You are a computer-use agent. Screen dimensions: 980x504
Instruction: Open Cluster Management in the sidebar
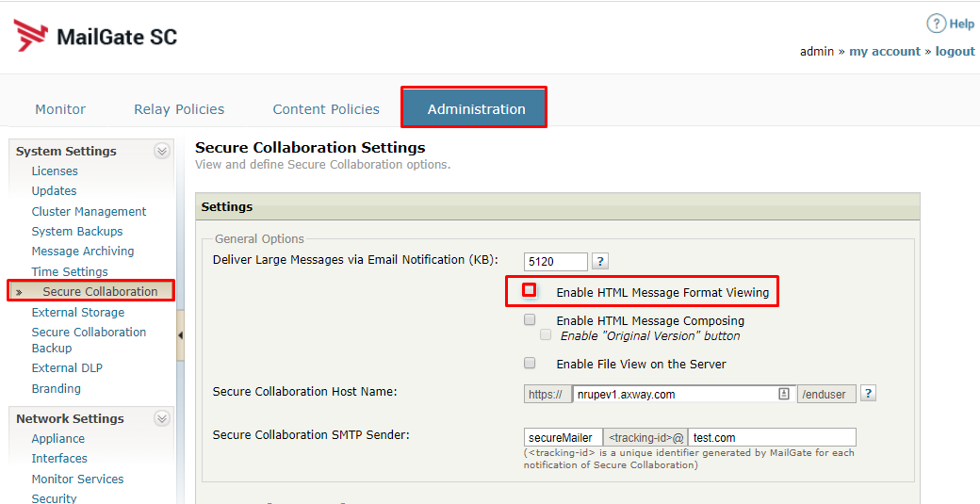[x=89, y=212]
